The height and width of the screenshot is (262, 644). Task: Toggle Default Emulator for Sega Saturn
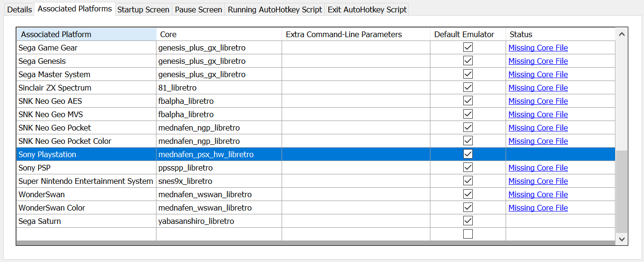pos(468,221)
